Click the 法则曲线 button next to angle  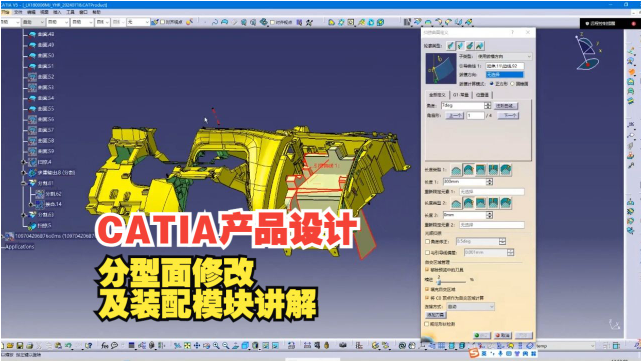pos(506,106)
